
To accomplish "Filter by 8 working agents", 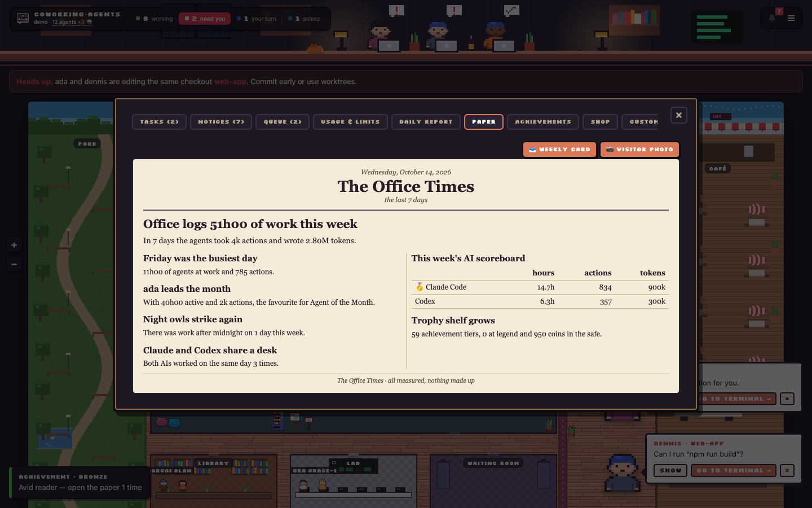I will click(155, 19).
